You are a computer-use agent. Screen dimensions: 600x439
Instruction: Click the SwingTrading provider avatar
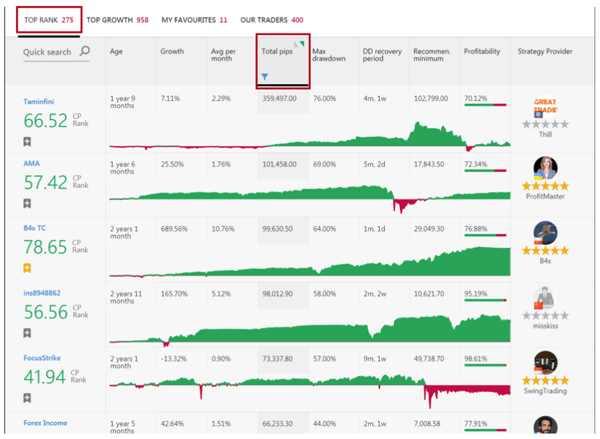point(546,362)
